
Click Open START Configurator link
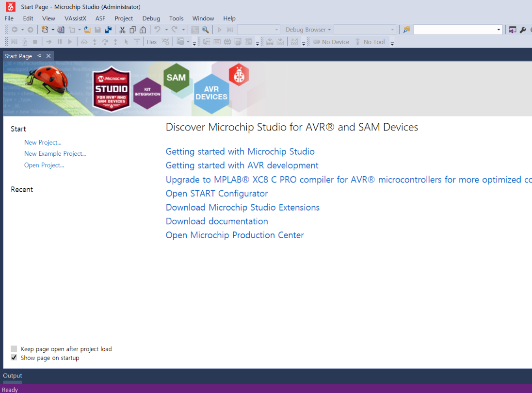point(216,193)
